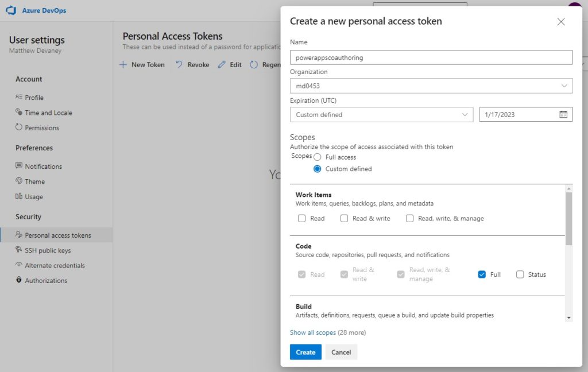Click the disabled Code Read checkbox
This screenshot has width=588, height=372.
301,274
